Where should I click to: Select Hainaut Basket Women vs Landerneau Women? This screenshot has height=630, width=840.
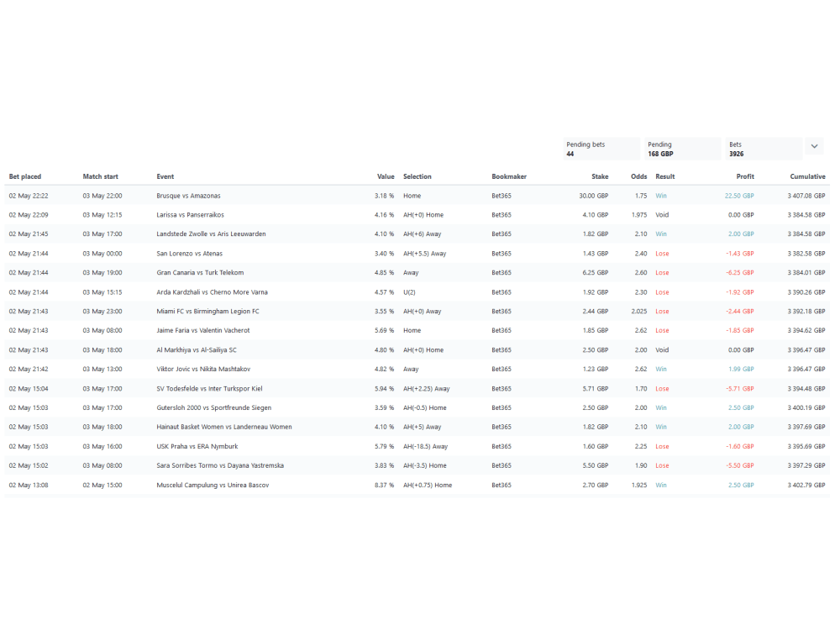point(224,427)
